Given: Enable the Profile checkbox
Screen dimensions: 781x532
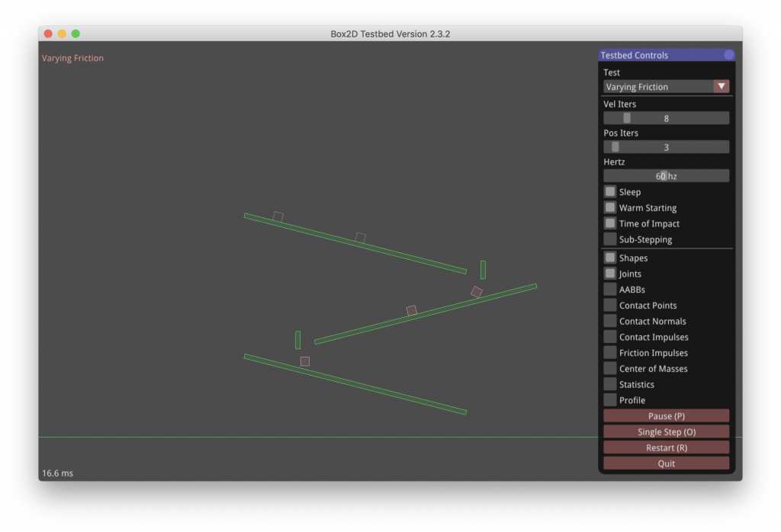Looking at the screenshot, I should 610,400.
